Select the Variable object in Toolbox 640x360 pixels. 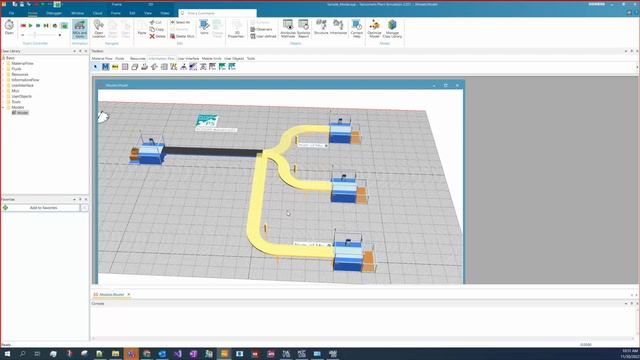(x=115, y=67)
